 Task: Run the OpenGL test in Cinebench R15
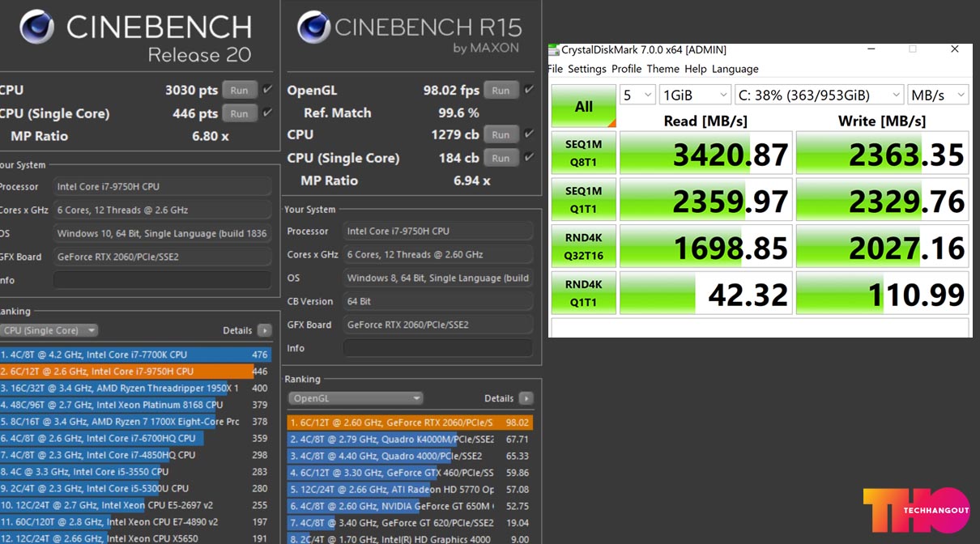501,90
